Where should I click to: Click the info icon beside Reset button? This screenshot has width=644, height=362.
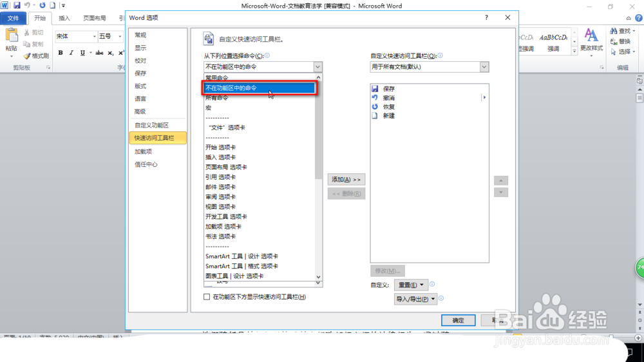tap(432, 284)
